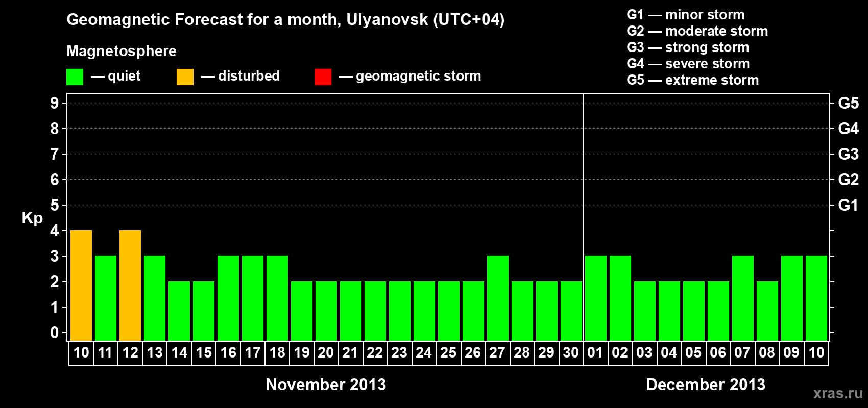Click date label 10 under November
This screenshot has width=868, height=408.
click(x=81, y=352)
